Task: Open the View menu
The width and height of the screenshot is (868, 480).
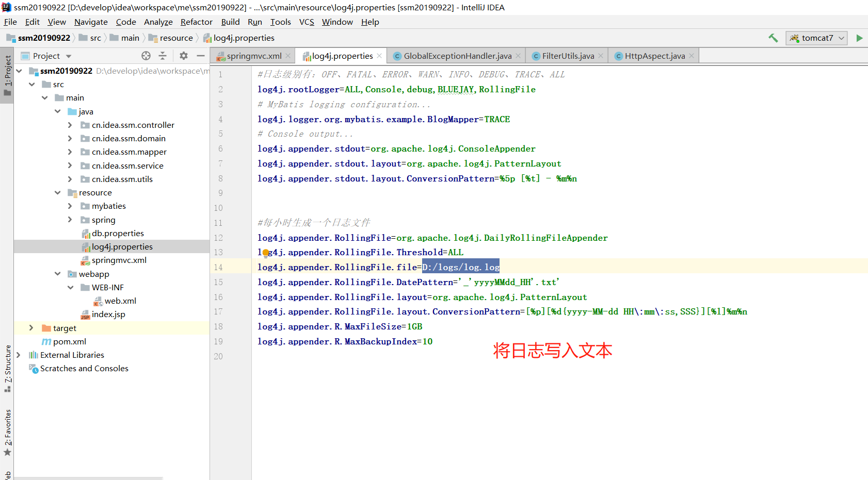Action: (x=57, y=22)
